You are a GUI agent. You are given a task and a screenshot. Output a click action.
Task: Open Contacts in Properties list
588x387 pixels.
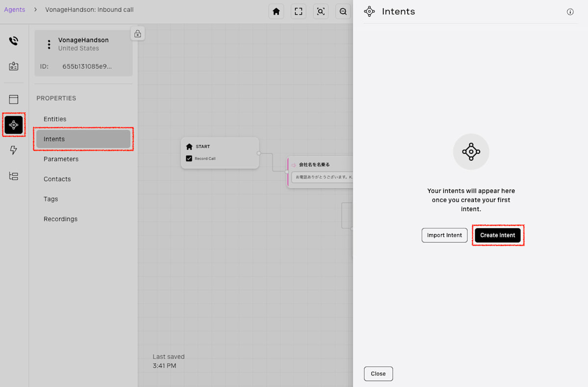(x=57, y=179)
